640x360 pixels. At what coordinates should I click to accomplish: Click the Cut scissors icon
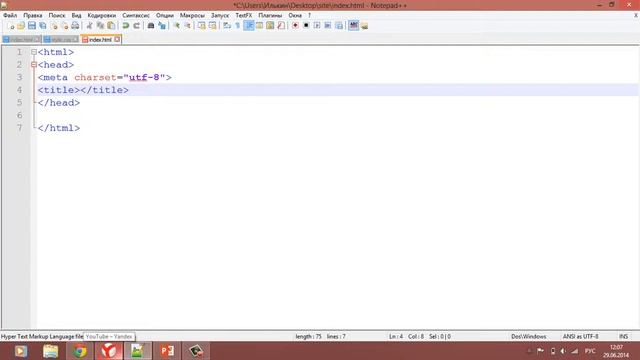point(89,26)
